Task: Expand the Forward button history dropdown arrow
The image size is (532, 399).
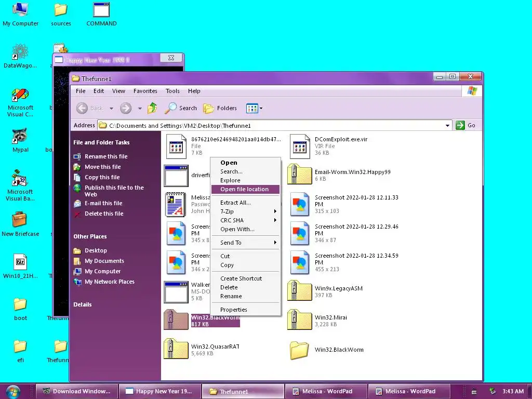Action: coord(140,109)
